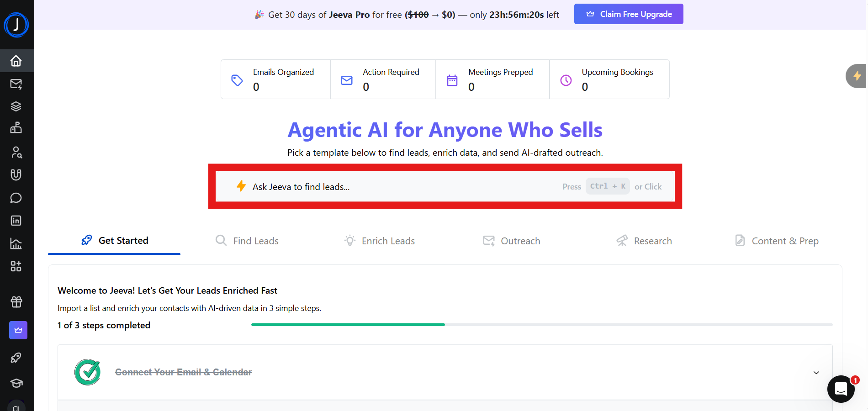
Task: Open the Home dashboard icon in the sidebar
Action: coord(16,61)
